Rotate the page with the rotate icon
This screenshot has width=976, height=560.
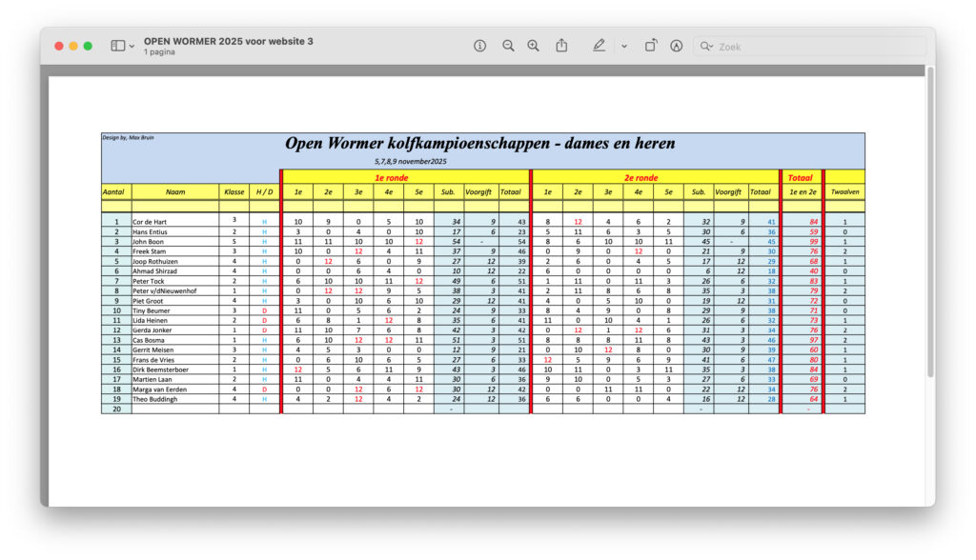(651, 46)
